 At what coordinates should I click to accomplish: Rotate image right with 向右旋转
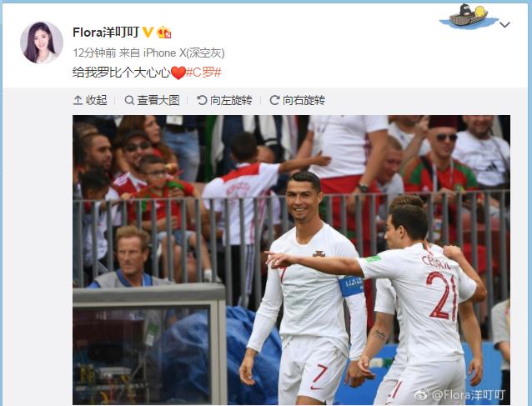(x=297, y=100)
